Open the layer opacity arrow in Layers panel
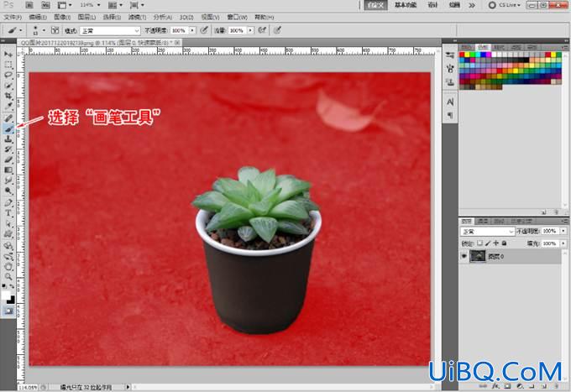The height and width of the screenshot is (392, 571). click(563, 231)
